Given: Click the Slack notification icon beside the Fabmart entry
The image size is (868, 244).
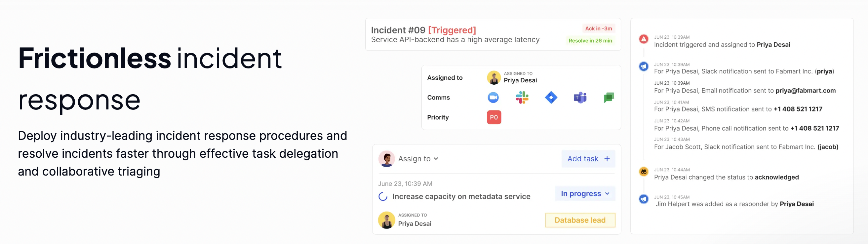Looking at the screenshot, I should 644,66.
